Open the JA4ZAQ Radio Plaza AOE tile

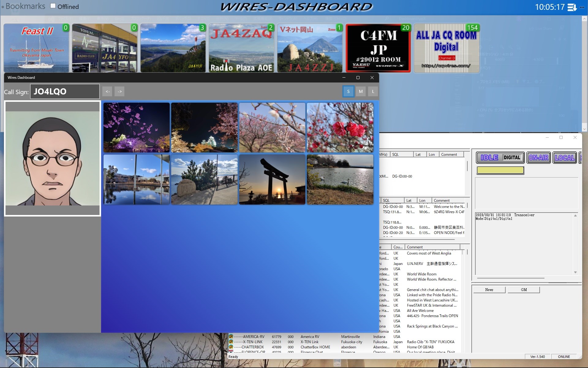(241, 48)
